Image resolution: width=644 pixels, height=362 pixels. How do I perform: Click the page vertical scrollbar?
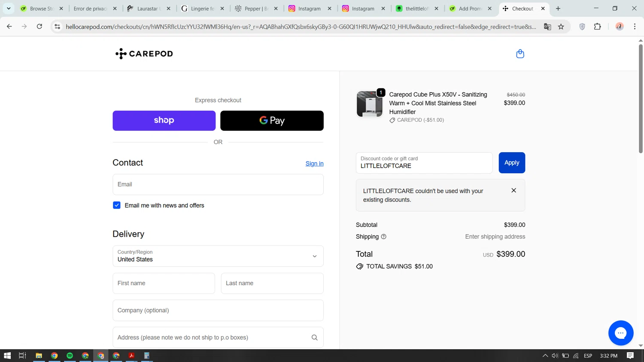641,99
